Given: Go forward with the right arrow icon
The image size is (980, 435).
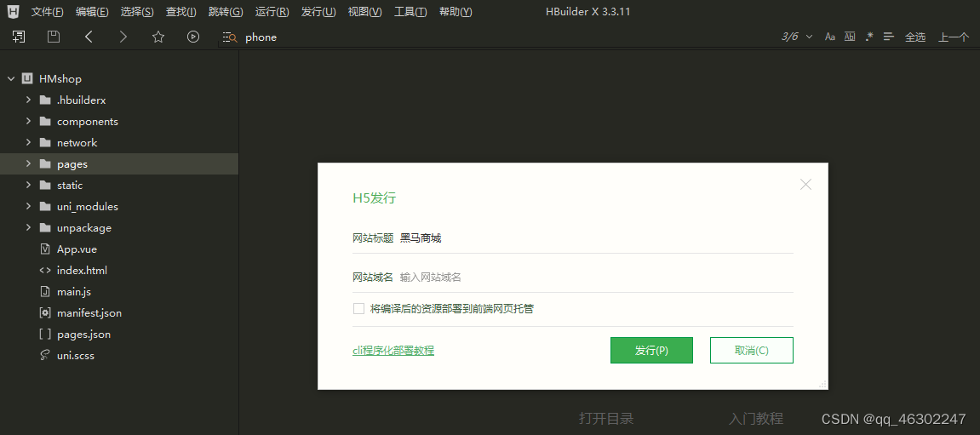Looking at the screenshot, I should tap(123, 37).
